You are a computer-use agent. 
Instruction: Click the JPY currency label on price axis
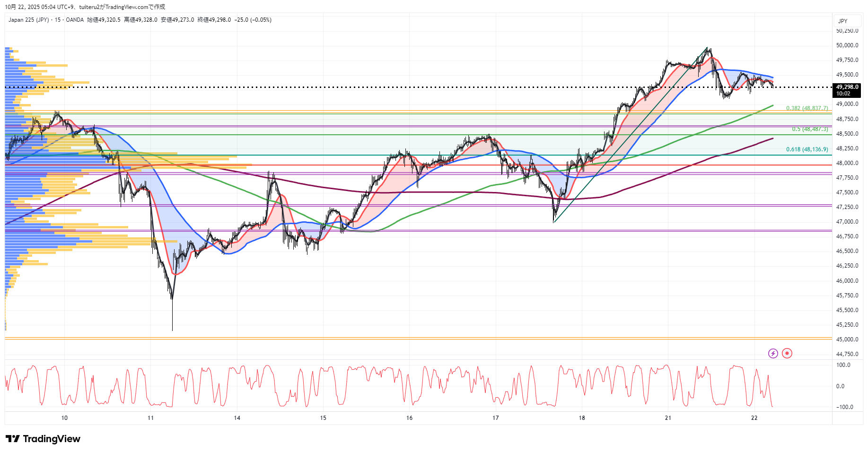coord(843,21)
